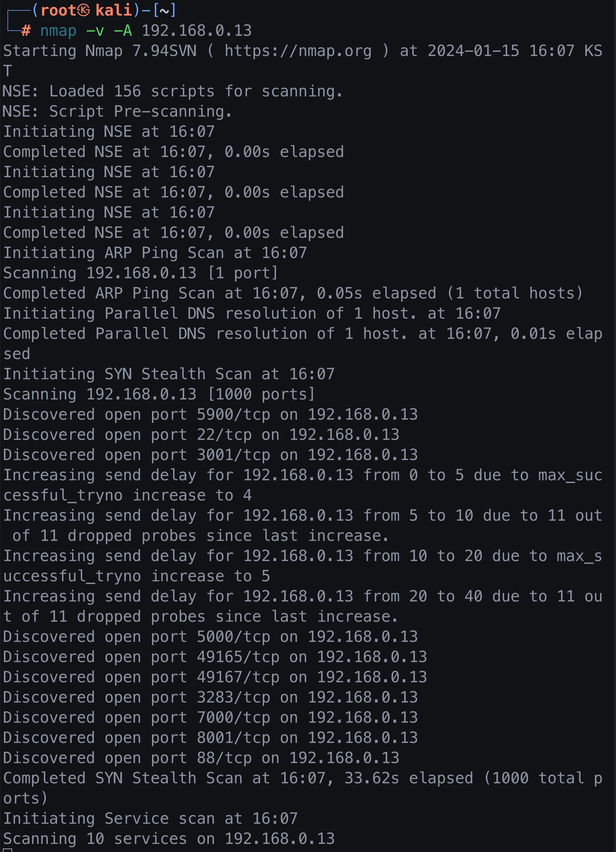
Task: Click the red # root prompt symbol
Action: [x=26, y=31]
